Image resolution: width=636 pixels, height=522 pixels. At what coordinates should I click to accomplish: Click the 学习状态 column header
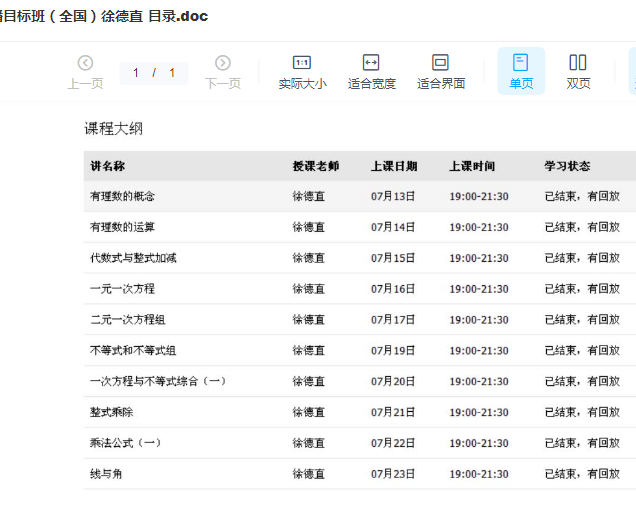[x=567, y=166]
